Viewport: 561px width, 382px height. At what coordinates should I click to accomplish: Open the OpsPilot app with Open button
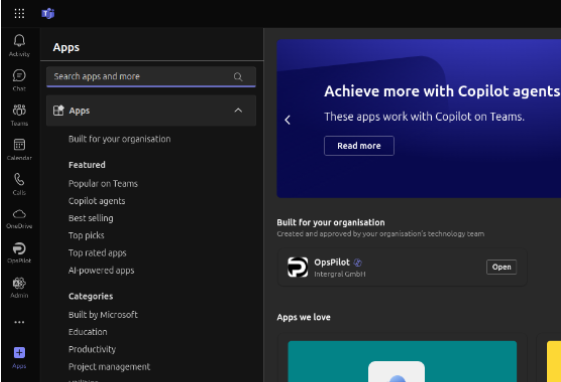pos(501,267)
